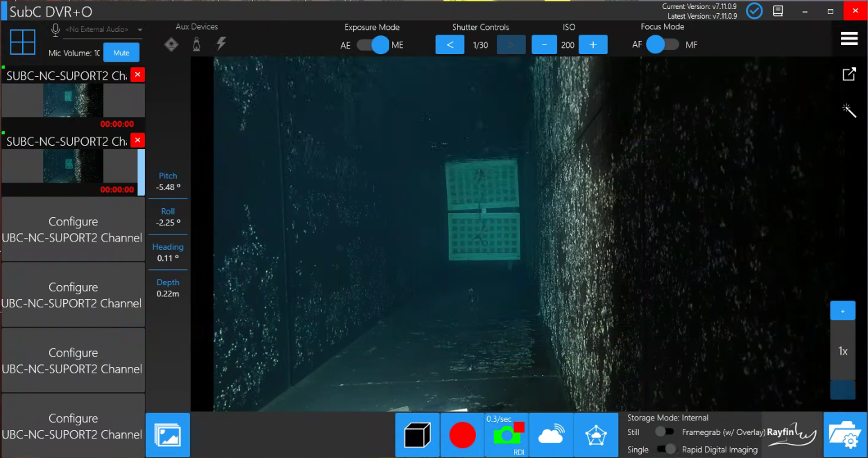Image resolution: width=868 pixels, height=458 pixels.
Task: Decrease ISO with the minus button
Action: click(x=544, y=44)
